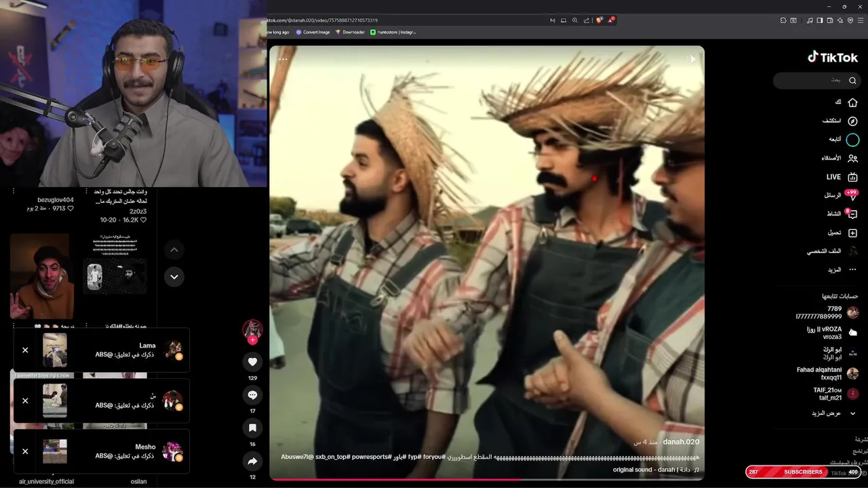Bookmark the video with the save icon
This screenshot has width=868, height=488.
point(252,428)
